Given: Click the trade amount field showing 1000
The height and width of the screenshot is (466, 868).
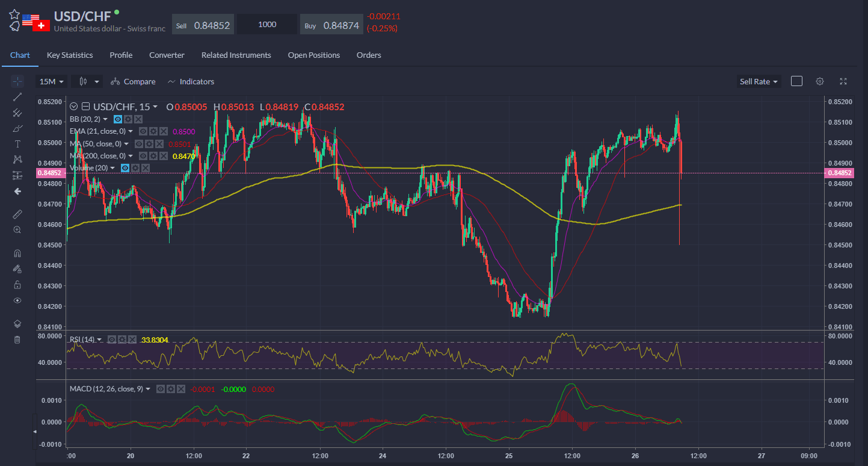Looking at the screenshot, I should tap(267, 25).
